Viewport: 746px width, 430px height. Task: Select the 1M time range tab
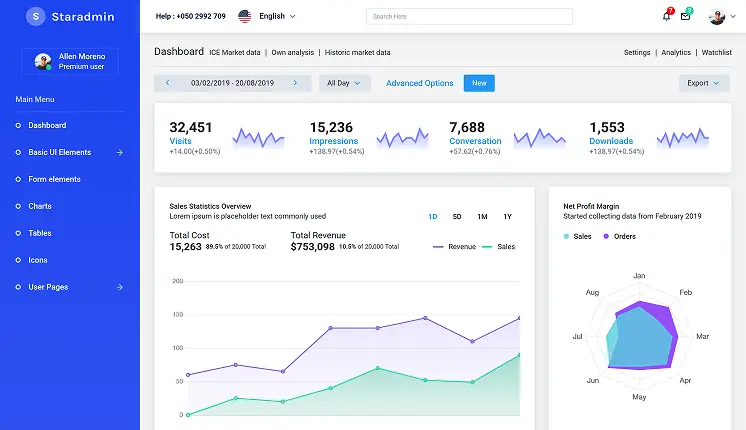pyautogui.click(x=482, y=216)
